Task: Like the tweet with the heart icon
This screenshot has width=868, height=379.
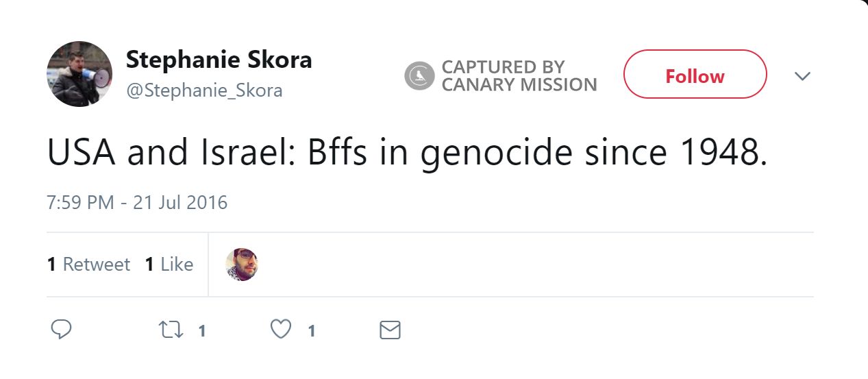Action: 281,330
